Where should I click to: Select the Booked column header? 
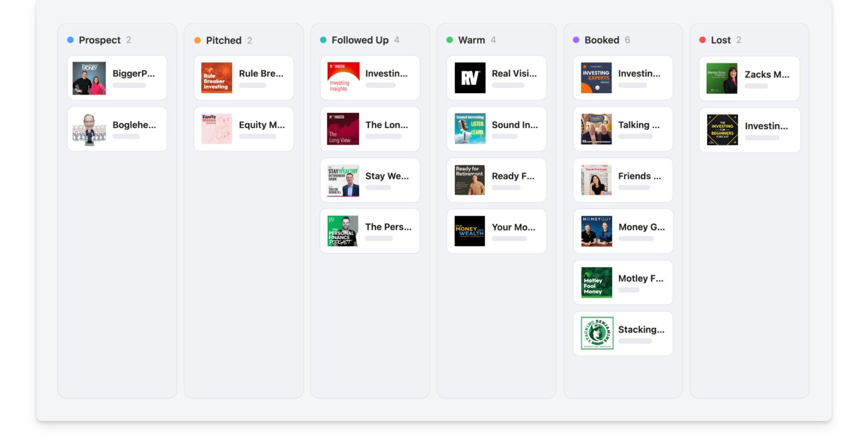pyautogui.click(x=602, y=40)
